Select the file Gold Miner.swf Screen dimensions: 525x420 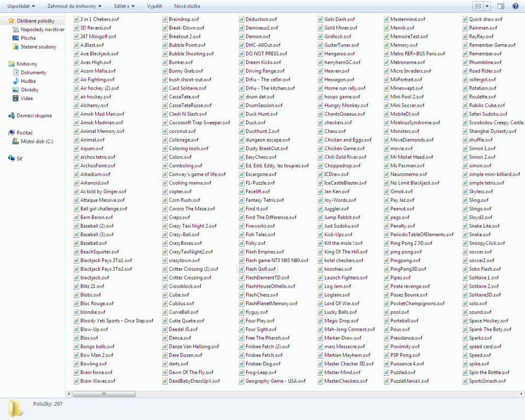337,28
